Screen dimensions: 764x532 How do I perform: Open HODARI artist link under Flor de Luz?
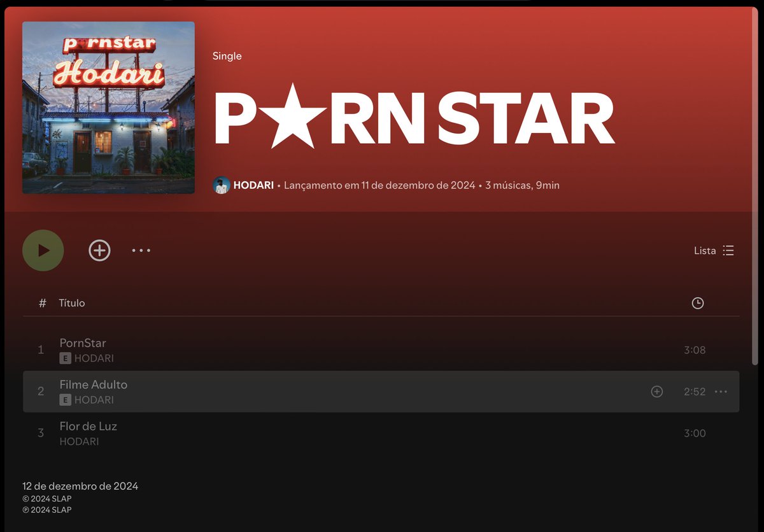(x=80, y=442)
